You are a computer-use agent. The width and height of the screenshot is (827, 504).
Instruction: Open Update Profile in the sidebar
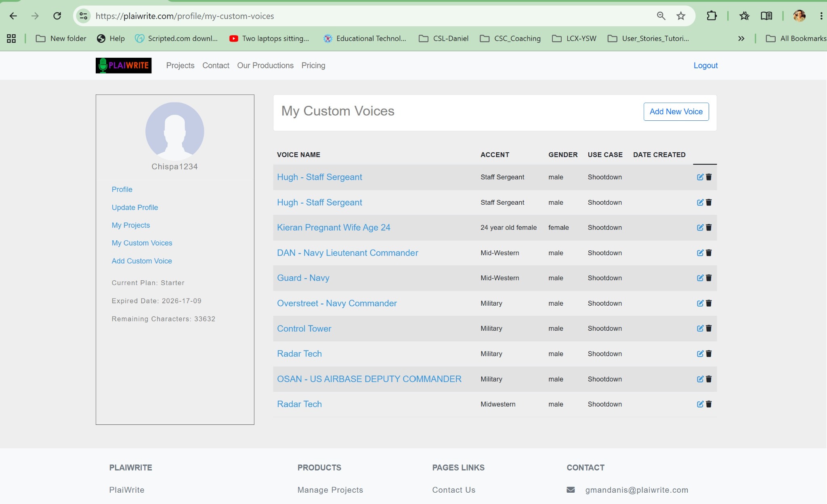(135, 208)
